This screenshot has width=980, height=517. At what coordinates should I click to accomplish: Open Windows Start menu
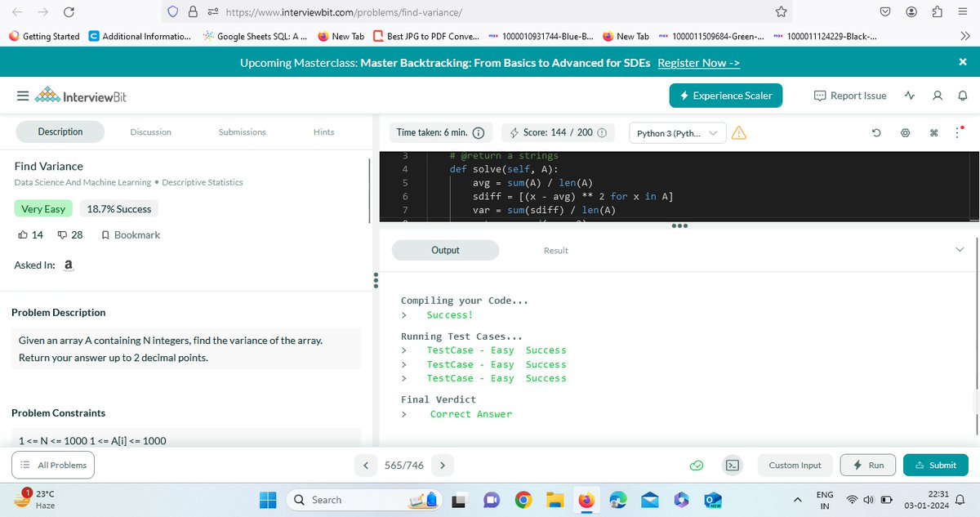point(269,499)
